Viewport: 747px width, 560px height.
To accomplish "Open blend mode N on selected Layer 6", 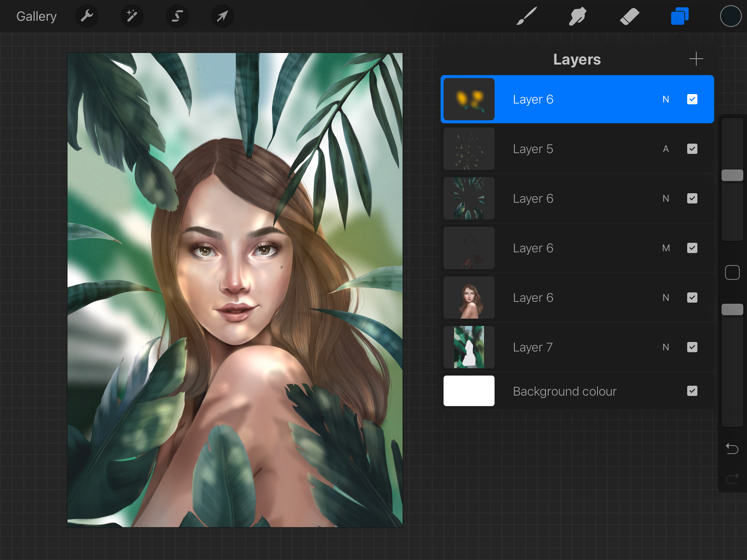I will [666, 100].
